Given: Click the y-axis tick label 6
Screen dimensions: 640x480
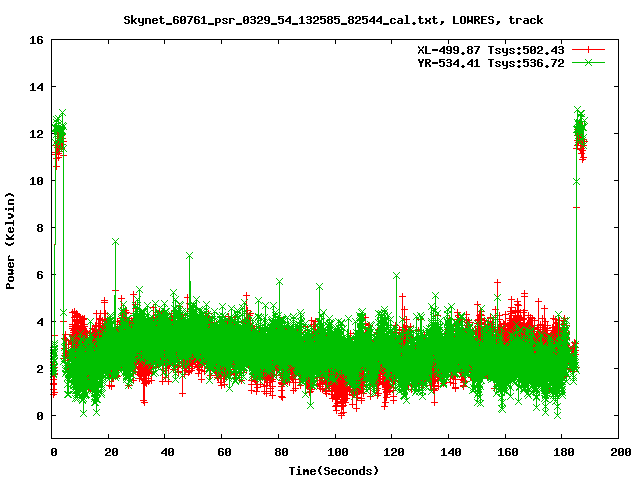Looking at the screenshot, I should (40, 275).
